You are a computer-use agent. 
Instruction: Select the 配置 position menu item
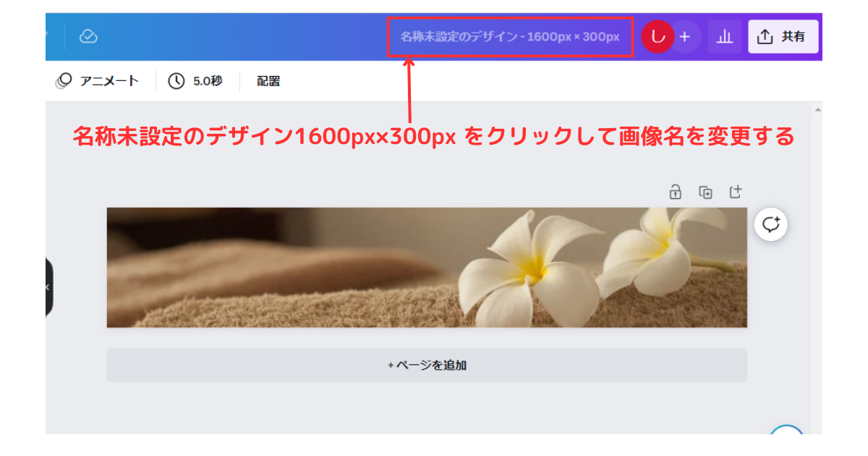pyautogui.click(x=268, y=81)
